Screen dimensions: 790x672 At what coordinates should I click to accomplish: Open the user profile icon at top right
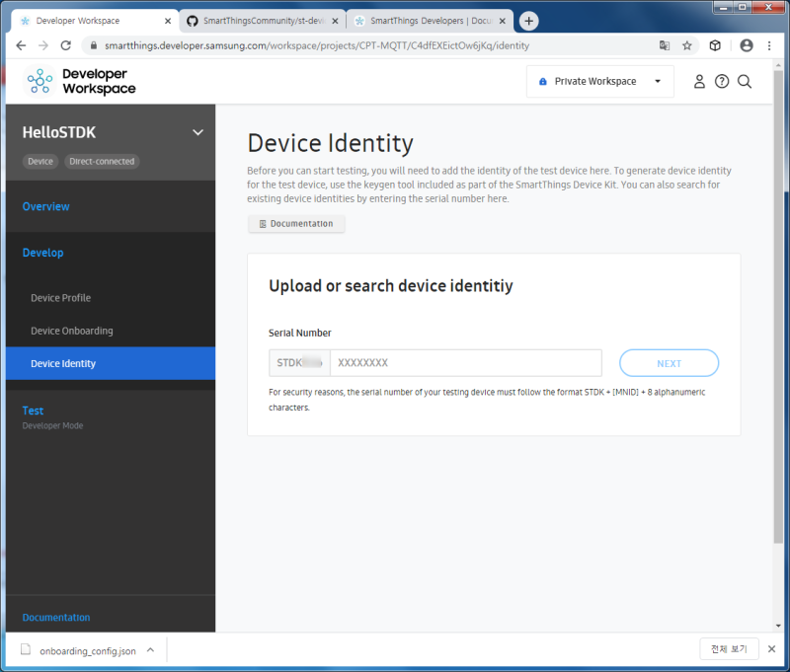(699, 81)
